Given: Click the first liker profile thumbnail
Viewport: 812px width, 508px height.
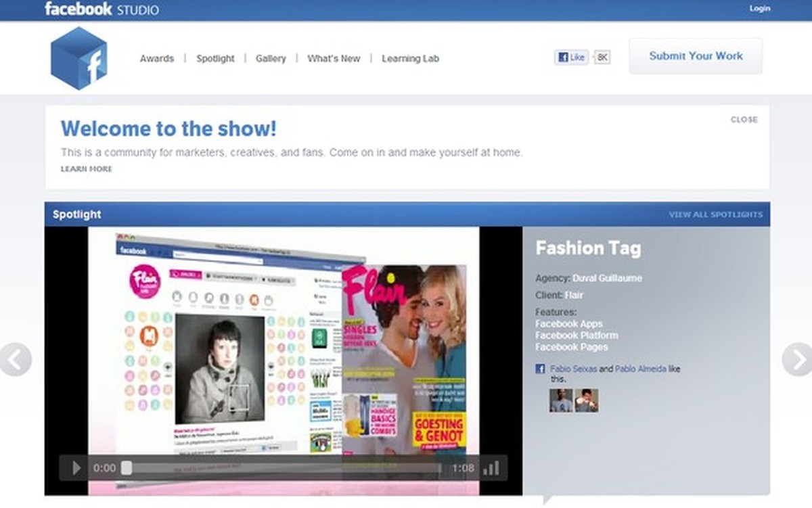Looking at the screenshot, I should [561, 400].
